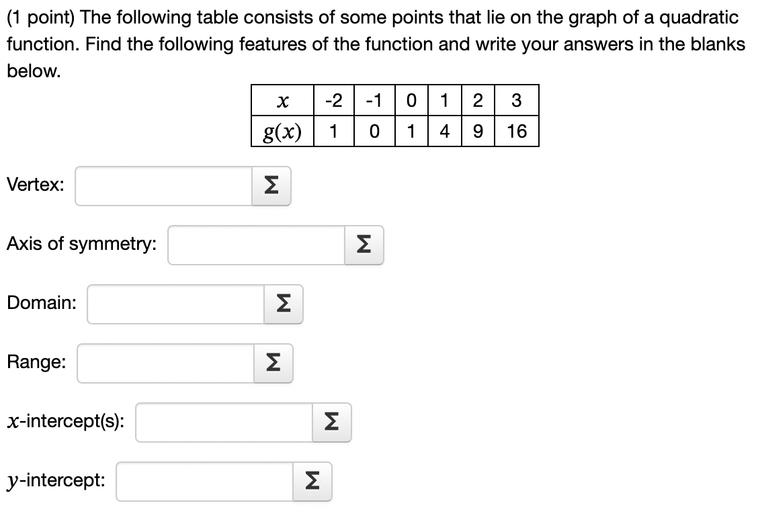Image resolution: width=758 pixels, height=532 pixels.
Task: Select the g(x) label cell in the table
Action: click(282, 130)
